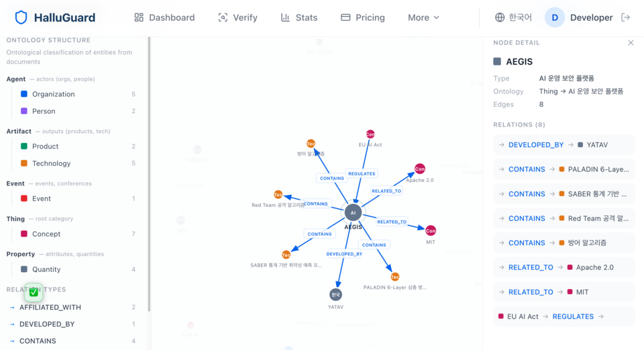Image resolution: width=644 pixels, height=350 pixels.
Task: Close the Node Detail panel
Action: 631,43
